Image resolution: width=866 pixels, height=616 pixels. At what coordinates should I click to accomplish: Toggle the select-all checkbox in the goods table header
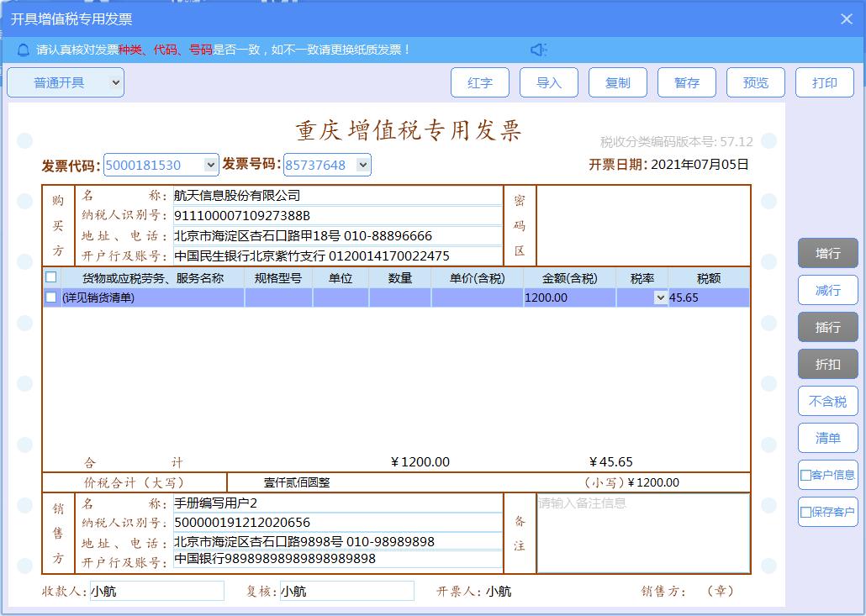click(x=51, y=276)
